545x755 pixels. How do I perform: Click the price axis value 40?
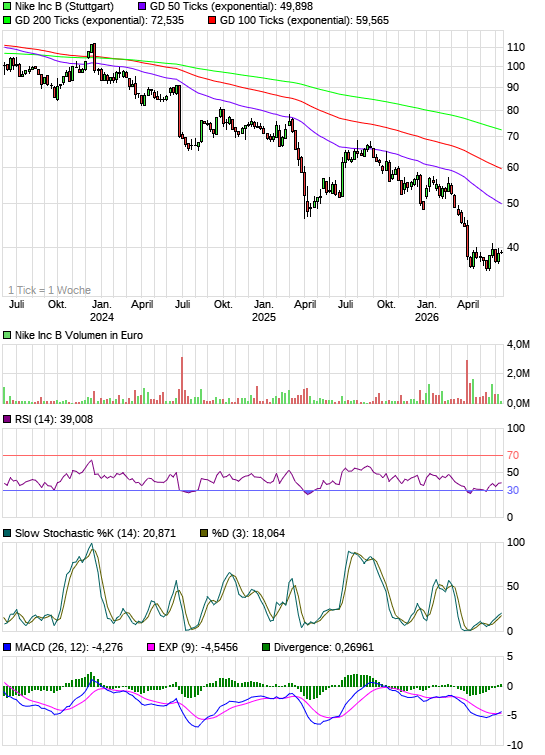point(513,247)
